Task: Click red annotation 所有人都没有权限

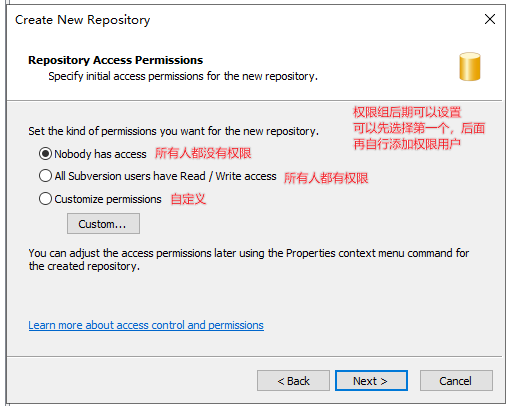Action: (203, 153)
